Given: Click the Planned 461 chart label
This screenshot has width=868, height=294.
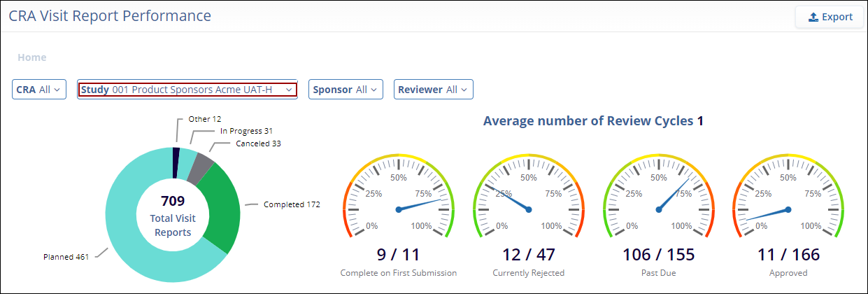Looking at the screenshot, I should pyautogui.click(x=66, y=257).
